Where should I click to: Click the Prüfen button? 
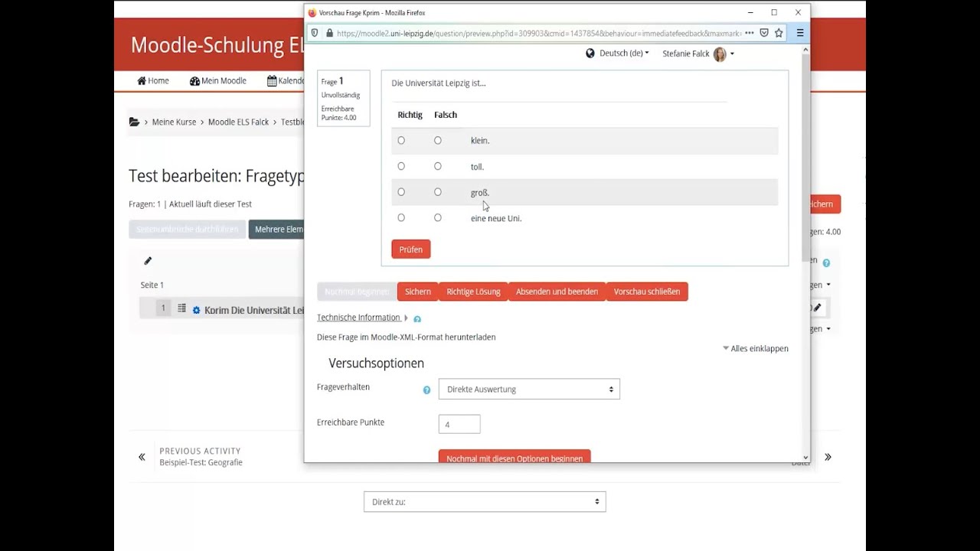coord(411,249)
